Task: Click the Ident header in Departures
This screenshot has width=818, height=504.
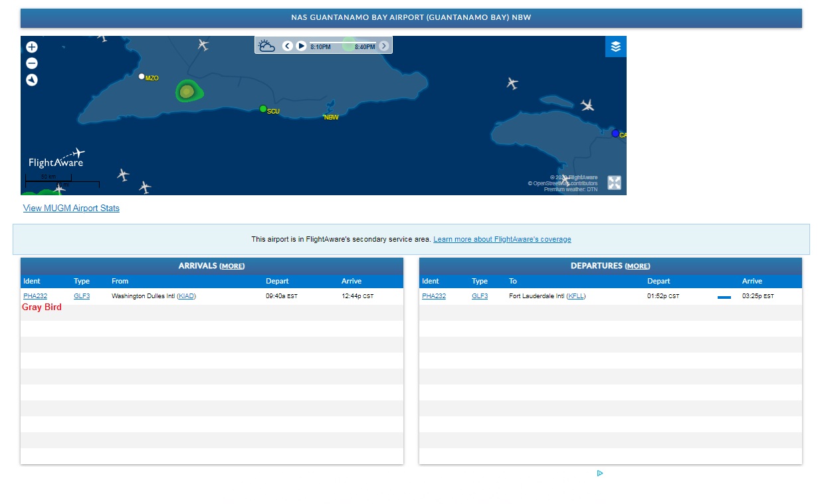Action: 431,281
